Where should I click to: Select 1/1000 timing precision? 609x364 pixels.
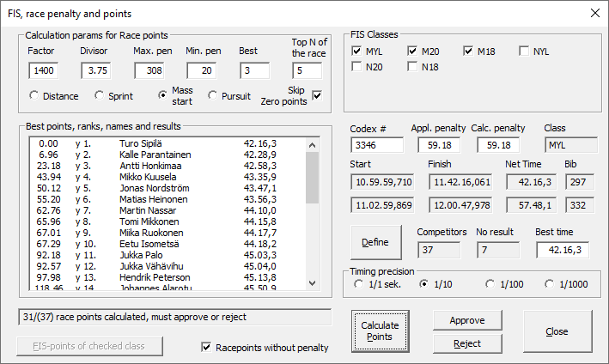pos(550,284)
